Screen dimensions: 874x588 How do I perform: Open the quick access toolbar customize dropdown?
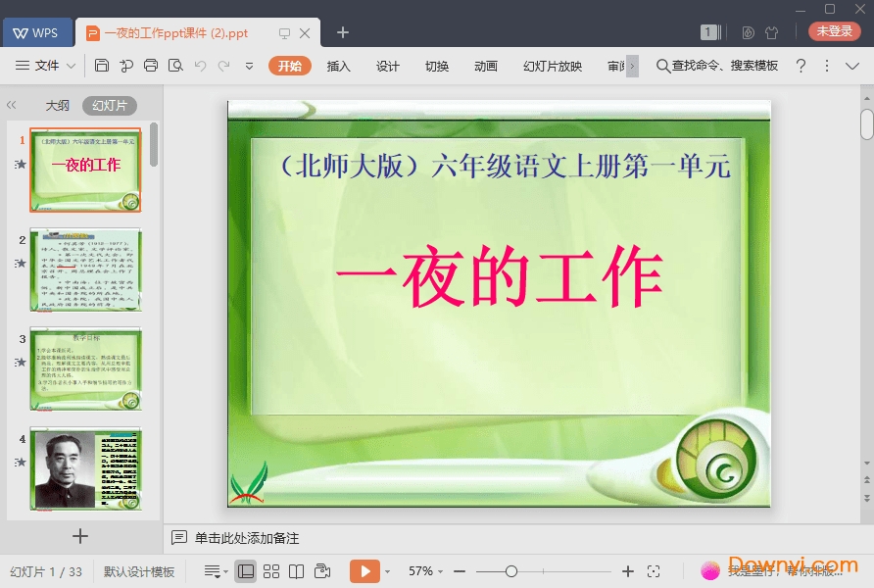[x=249, y=67]
